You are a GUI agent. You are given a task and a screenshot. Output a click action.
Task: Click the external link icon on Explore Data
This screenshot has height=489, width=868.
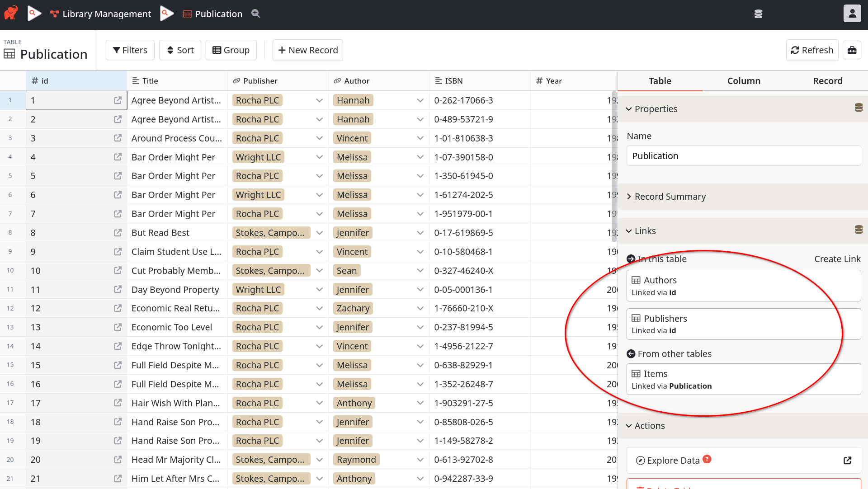point(848,460)
